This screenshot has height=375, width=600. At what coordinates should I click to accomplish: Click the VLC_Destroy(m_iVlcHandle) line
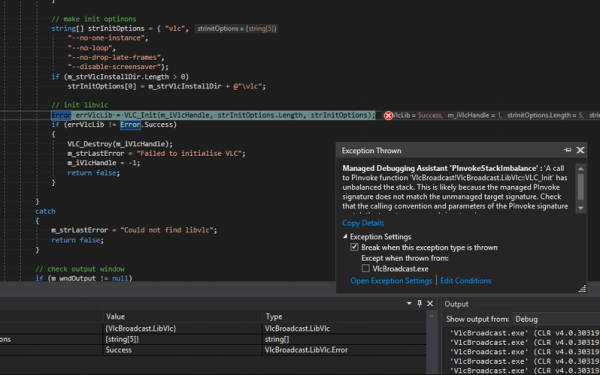click(x=120, y=144)
